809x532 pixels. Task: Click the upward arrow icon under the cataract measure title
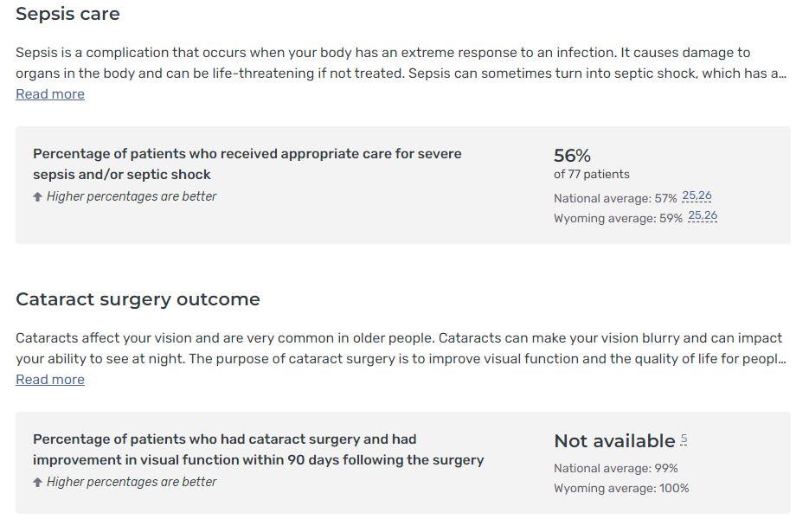(x=36, y=482)
